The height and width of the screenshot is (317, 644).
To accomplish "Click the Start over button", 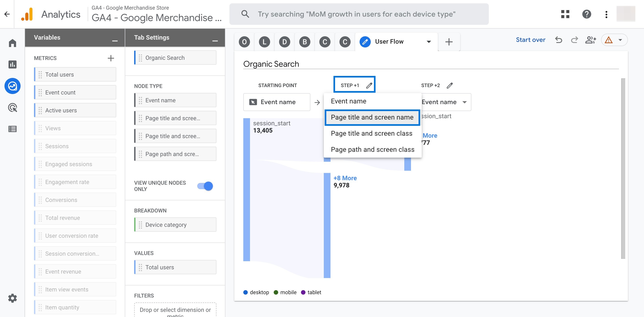I will 531,40.
